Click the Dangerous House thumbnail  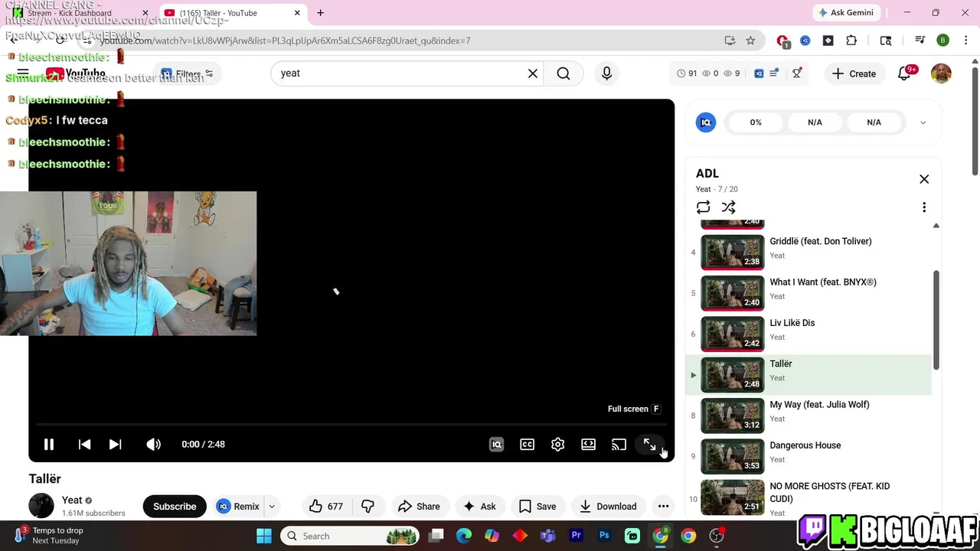[733, 455]
